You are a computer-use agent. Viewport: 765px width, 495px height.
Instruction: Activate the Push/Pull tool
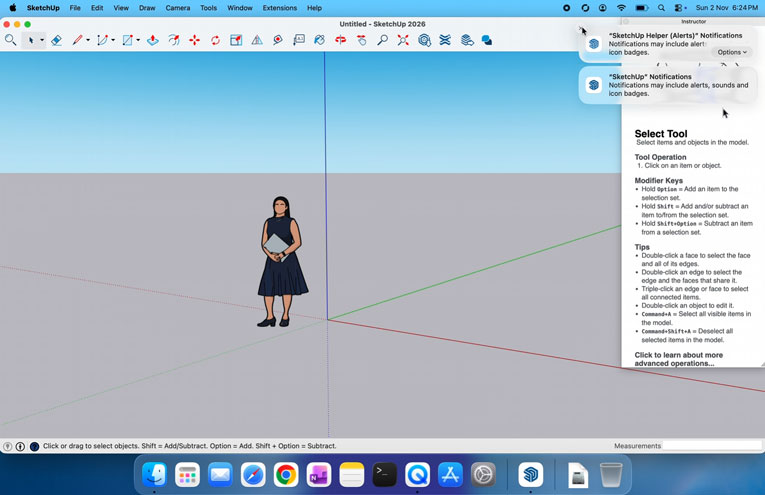coord(153,40)
